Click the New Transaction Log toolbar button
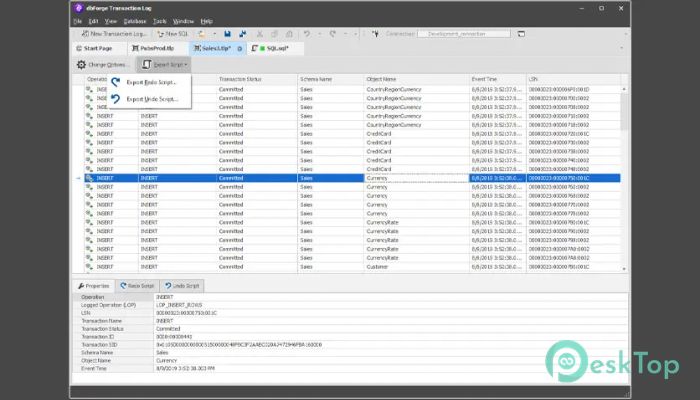 tap(114, 34)
